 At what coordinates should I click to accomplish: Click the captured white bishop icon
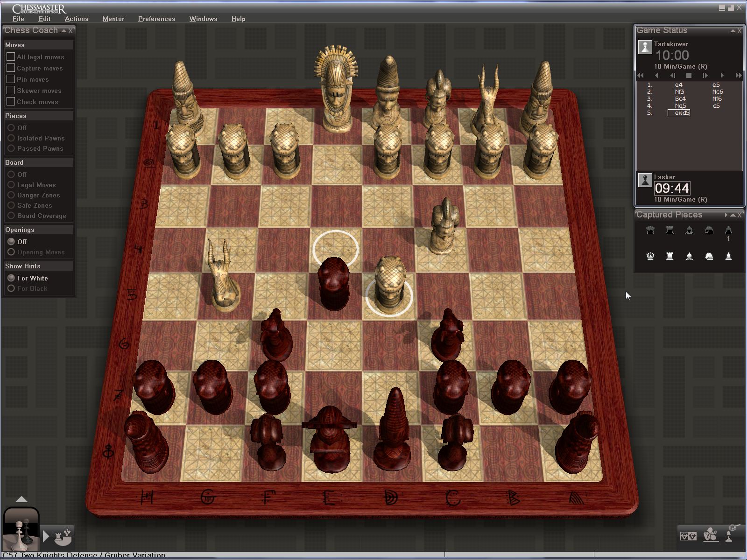(689, 256)
